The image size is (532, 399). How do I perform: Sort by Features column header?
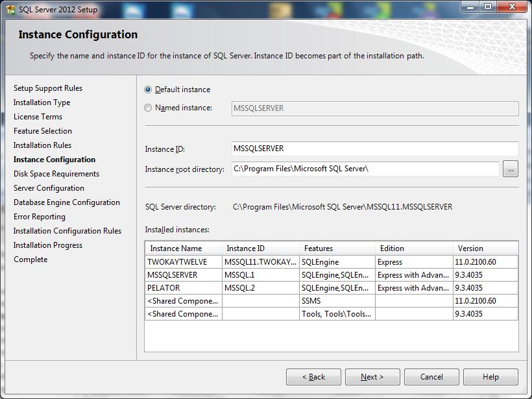(337, 248)
